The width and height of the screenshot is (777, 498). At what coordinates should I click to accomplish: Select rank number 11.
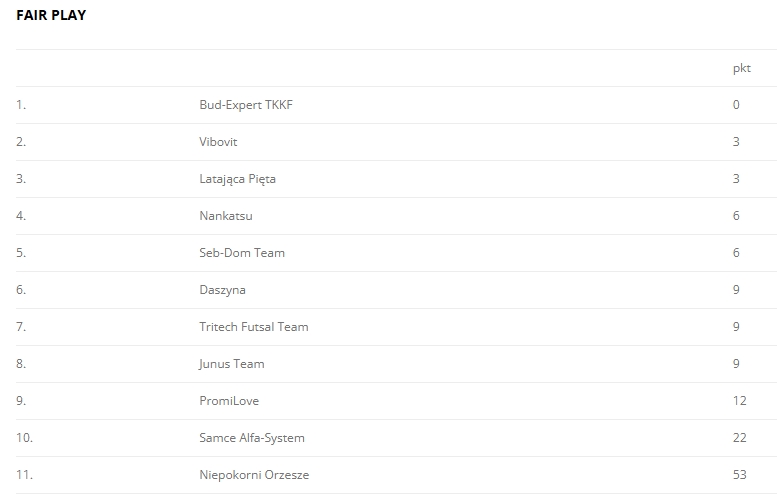[24, 475]
